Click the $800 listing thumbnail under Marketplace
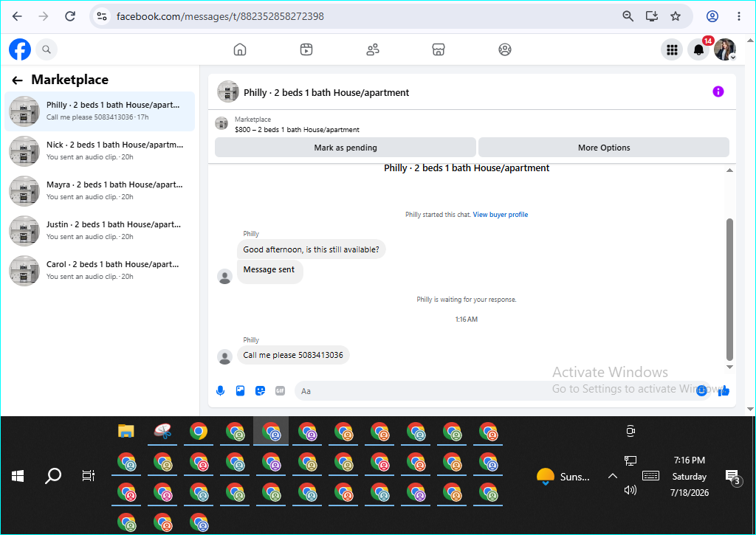756x535 pixels. pyautogui.click(x=221, y=123)
